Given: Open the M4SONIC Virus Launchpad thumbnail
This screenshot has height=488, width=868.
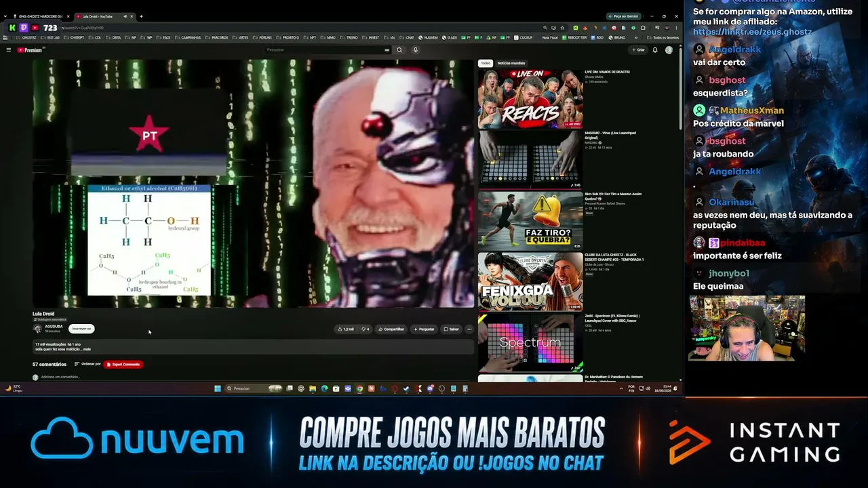Looking at the screenshot, I should pyautogui.click(x=530, y=159).
